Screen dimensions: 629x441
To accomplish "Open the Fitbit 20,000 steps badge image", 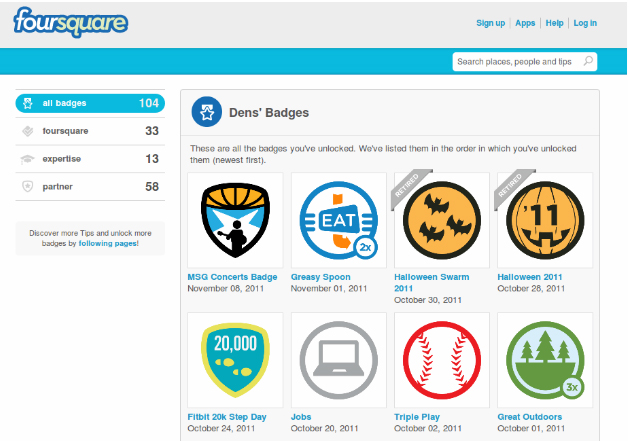I will [x=235, y=360].
